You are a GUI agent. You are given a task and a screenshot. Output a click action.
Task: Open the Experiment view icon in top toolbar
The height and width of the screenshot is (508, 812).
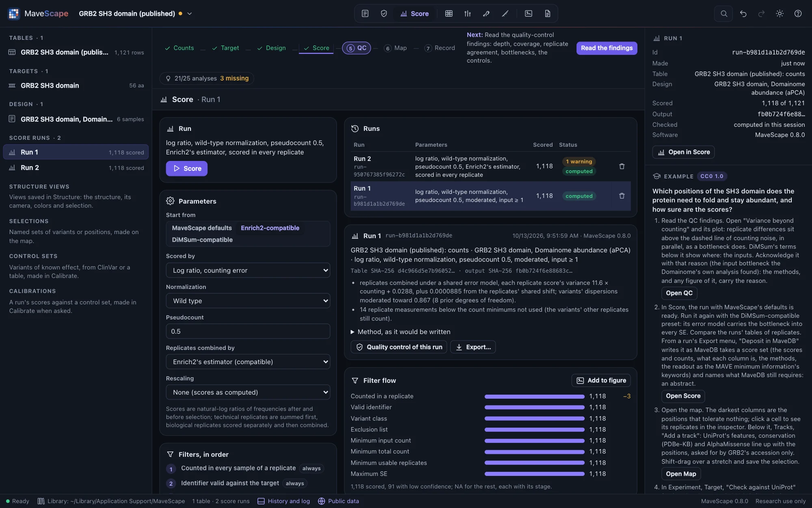coord(365,13)
